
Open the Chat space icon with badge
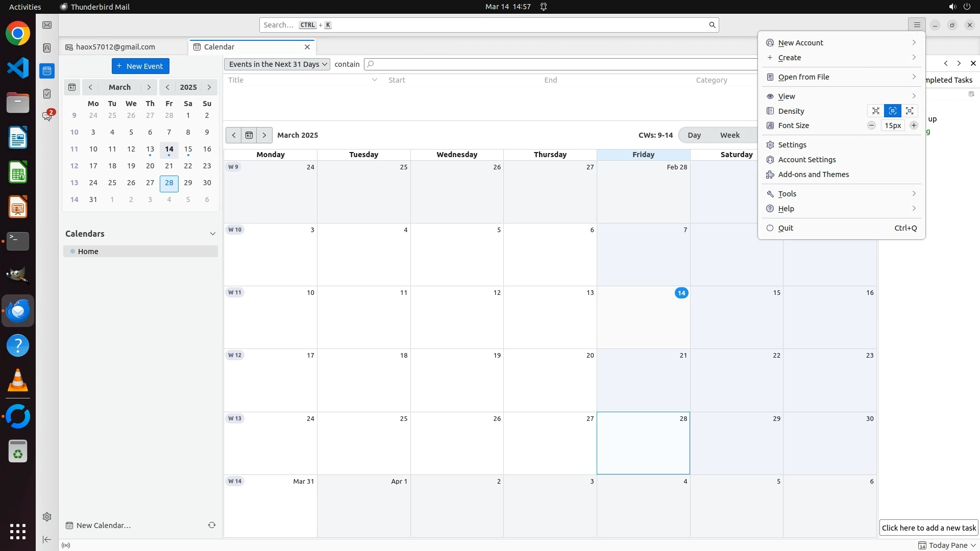point(47,116)
